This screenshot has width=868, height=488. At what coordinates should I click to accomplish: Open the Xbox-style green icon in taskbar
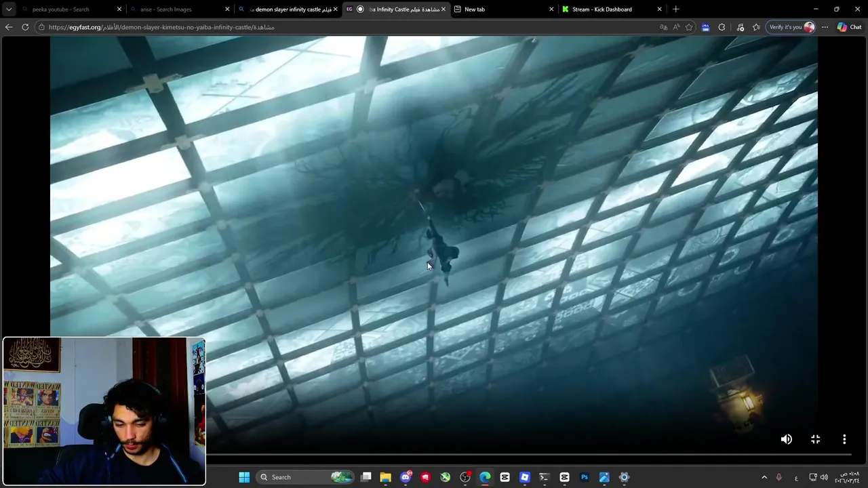(x=445, y=477)
